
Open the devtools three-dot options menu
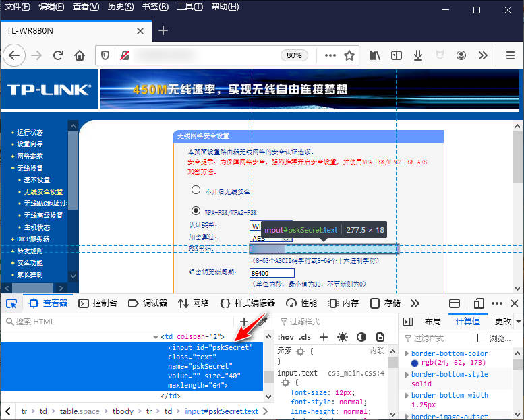coord(497,303)
